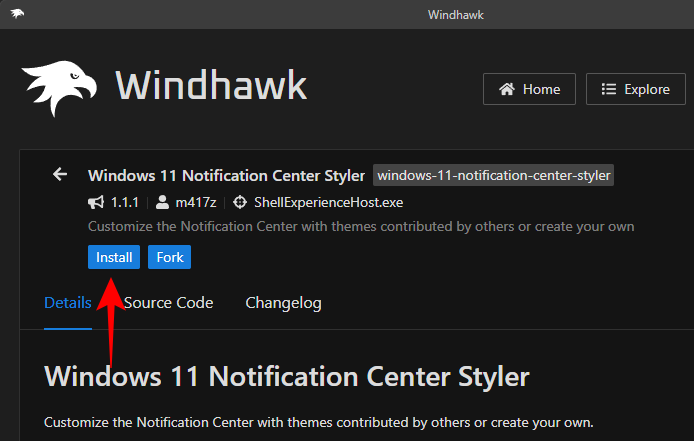
Task: Click the author name m417z
Action: pos(196,202)
